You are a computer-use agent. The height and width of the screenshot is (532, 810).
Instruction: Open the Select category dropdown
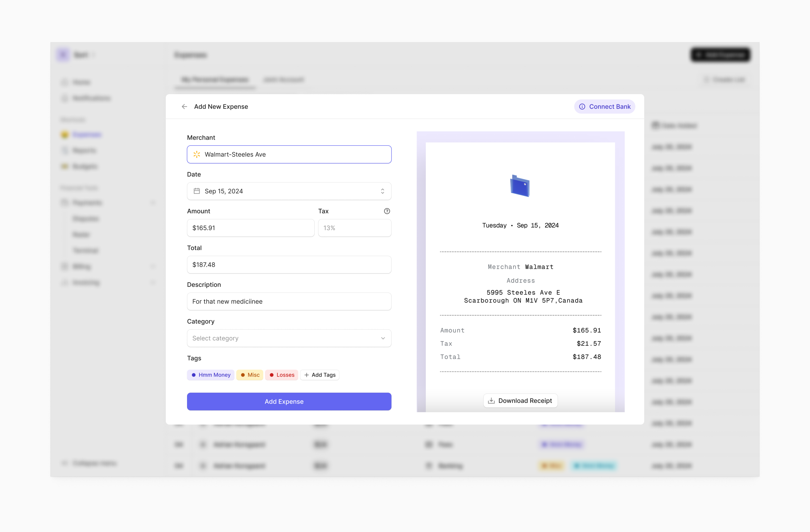289,338
